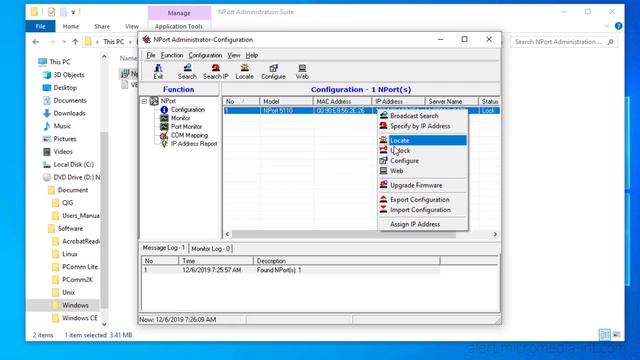This screenshot has height=360, width=640.
Task: Select COM Mapping in function tree
Action: 189,135
